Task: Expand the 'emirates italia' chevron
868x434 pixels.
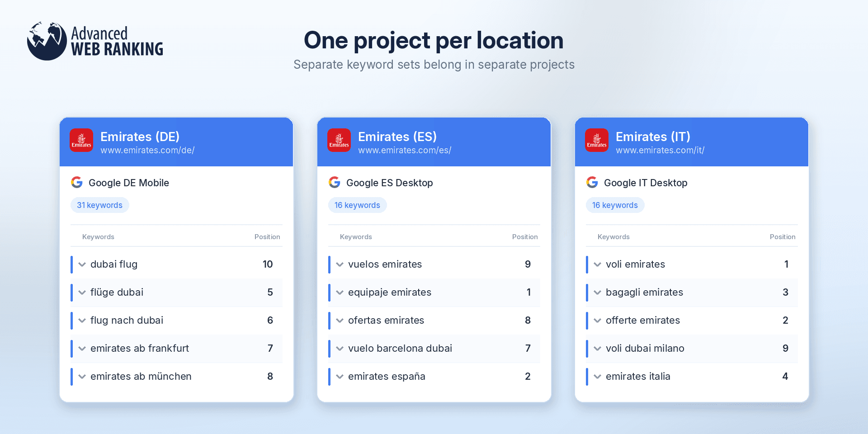Action: point(597,377)
